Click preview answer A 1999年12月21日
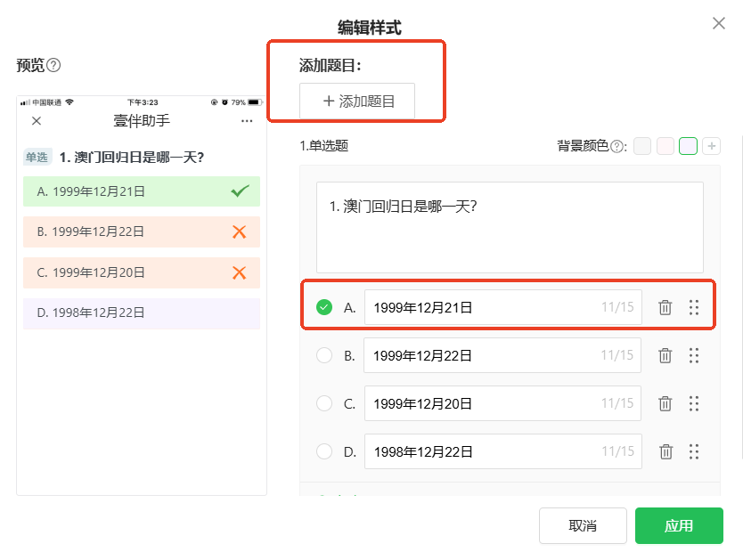743x560 pixels. coord(142,191)
